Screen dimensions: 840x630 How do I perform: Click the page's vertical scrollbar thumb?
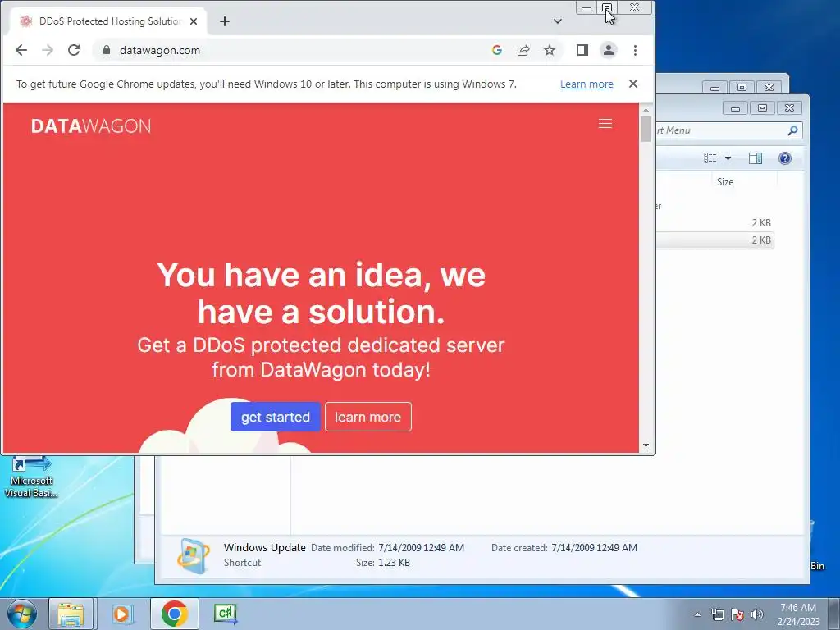[x=646, y=130]
